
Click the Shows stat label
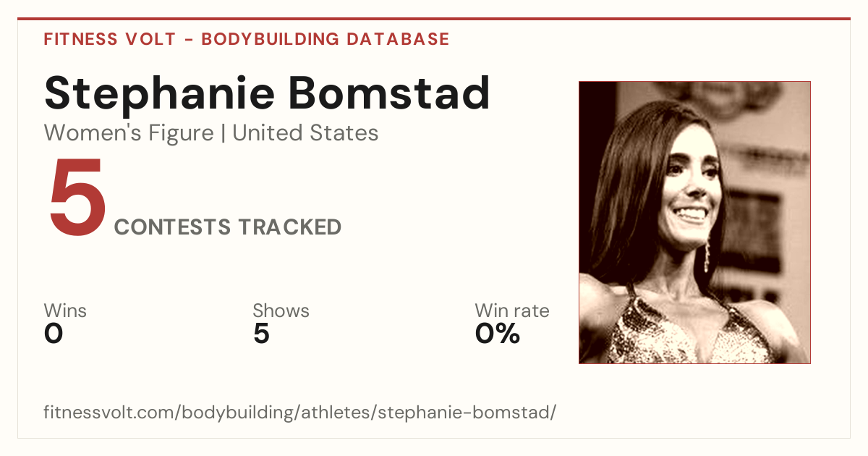point(281,311)
